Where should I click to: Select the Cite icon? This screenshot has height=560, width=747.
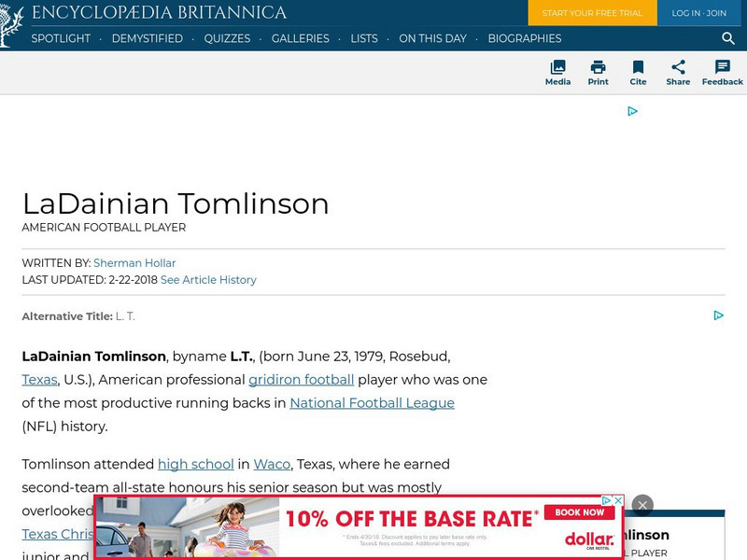coord(639,67)
